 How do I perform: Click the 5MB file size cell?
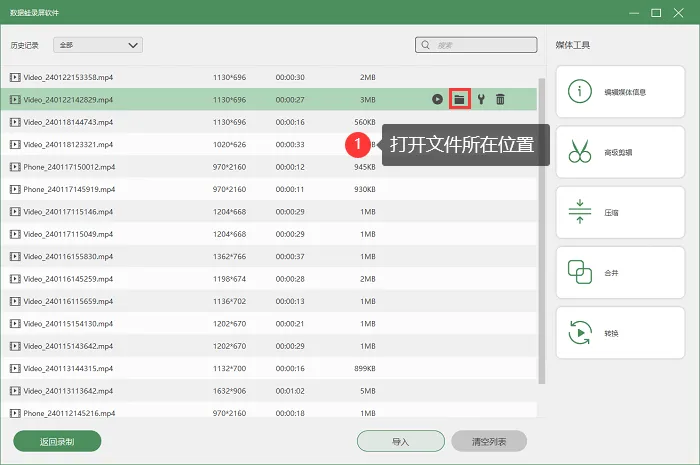368,391
